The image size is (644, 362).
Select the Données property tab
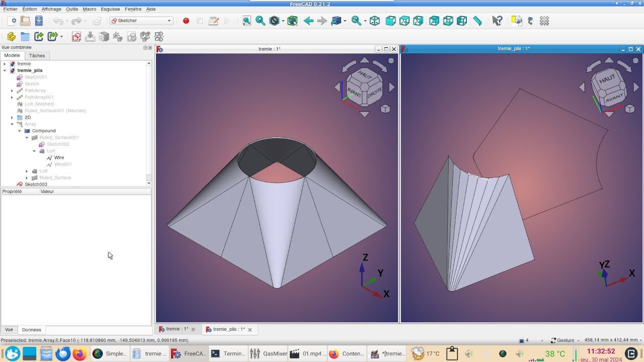pyautogui.click(x=32, y=330)
